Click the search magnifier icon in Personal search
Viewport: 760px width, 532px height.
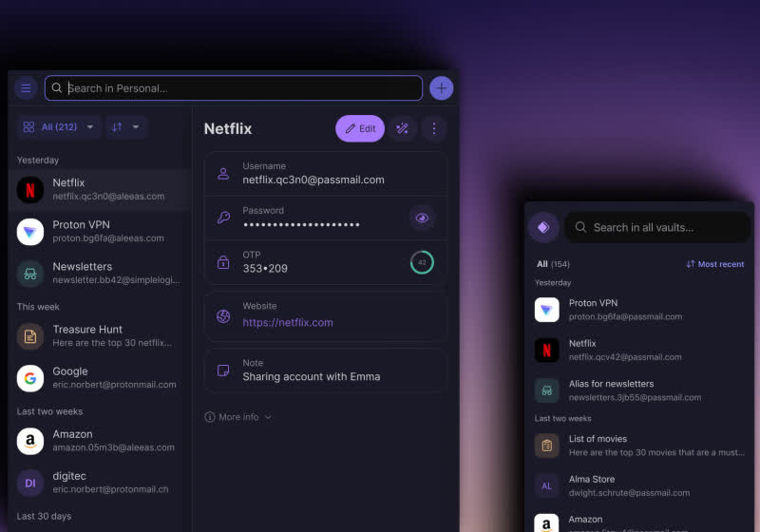pos(57,87)
